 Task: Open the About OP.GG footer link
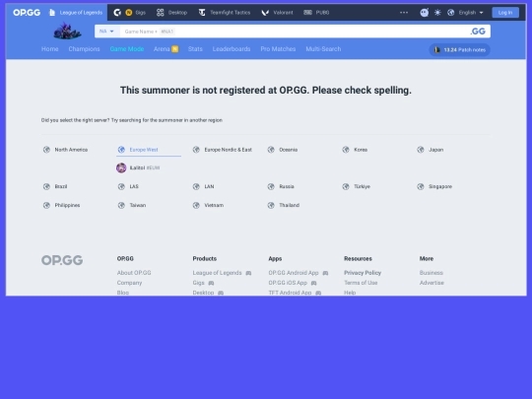[x=134, y=273]
